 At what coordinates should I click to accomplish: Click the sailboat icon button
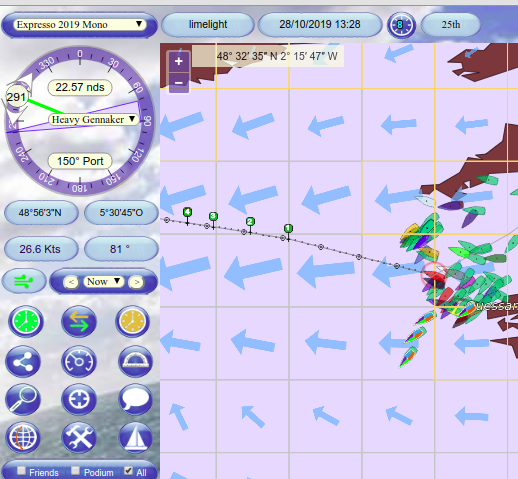pyautogui.click(x=135, y=437)
